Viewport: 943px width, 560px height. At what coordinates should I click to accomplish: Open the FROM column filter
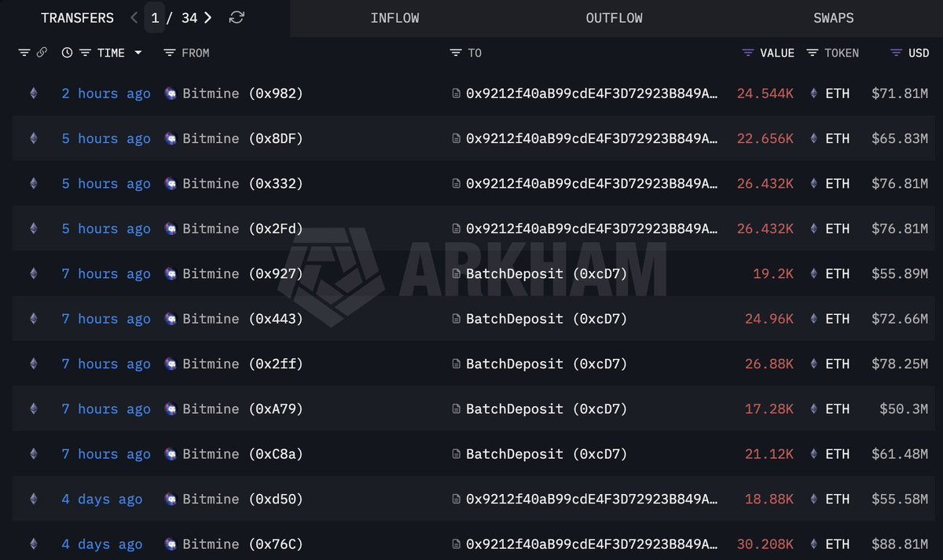169,53
